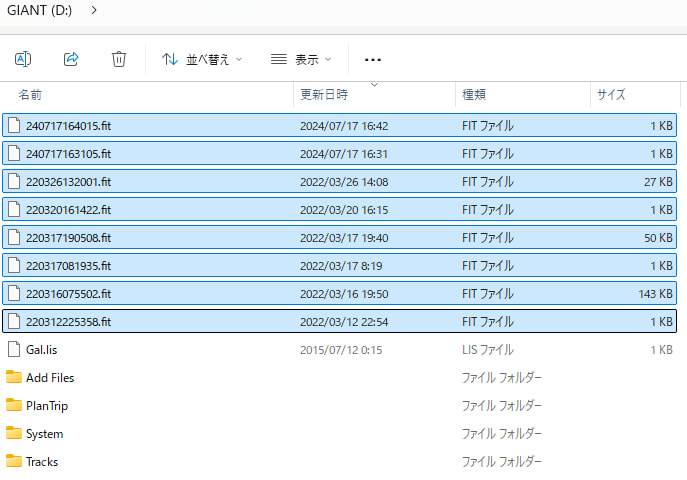
Task: Click the Share icon in toolbar
Action: coord(71,59)
